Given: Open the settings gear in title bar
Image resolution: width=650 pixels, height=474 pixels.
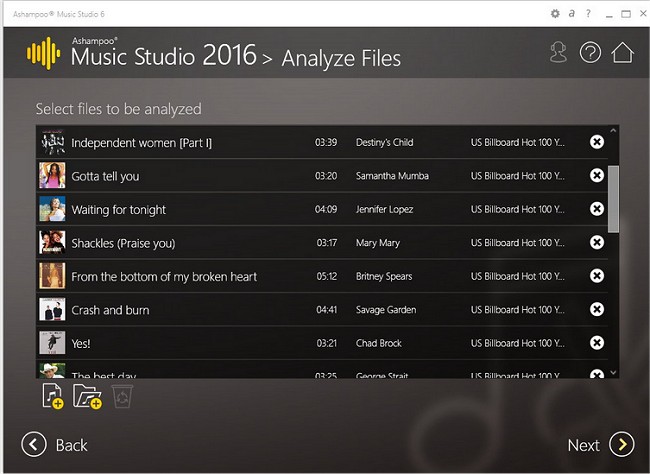Looking at the screenshot, I should tap(555, 14).
